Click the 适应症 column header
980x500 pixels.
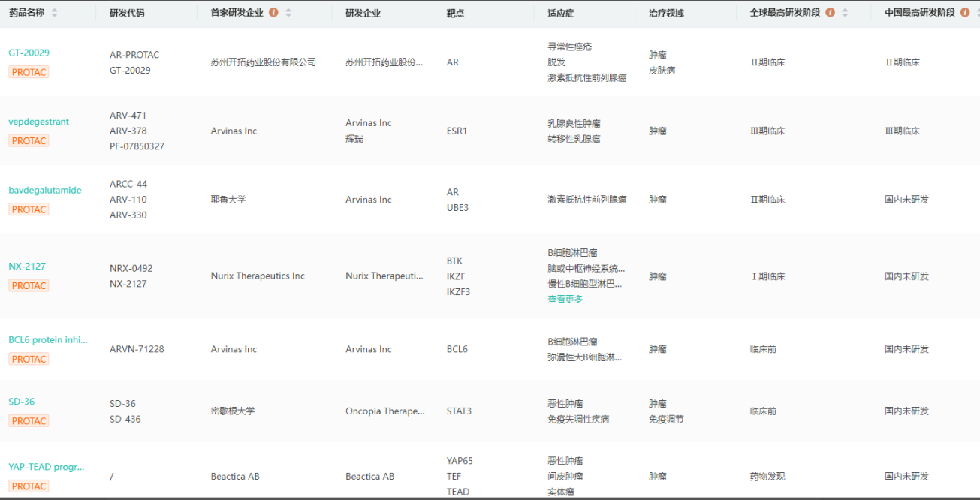(x=561, y=14)
